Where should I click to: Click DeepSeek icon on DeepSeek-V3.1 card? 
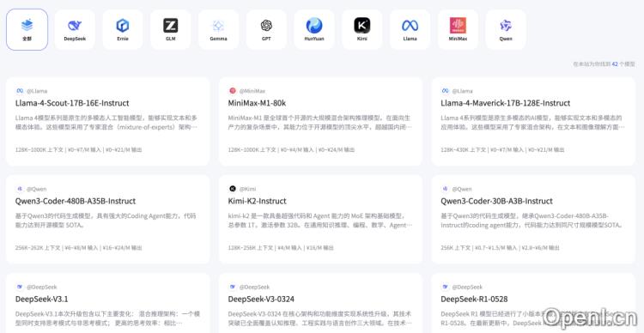[x=20, y=287]
